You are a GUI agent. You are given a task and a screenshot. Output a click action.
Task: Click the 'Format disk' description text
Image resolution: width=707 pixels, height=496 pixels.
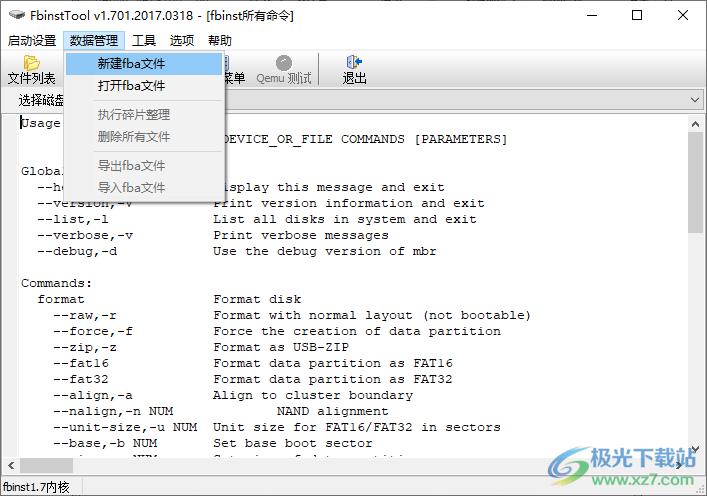pyautogui.click(x=257, y=299)
